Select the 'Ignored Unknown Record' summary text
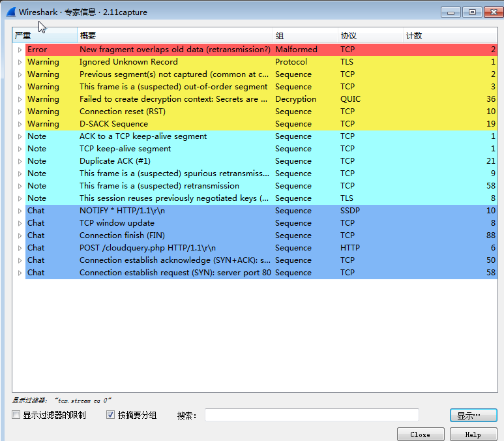 [x=128, y=62]
